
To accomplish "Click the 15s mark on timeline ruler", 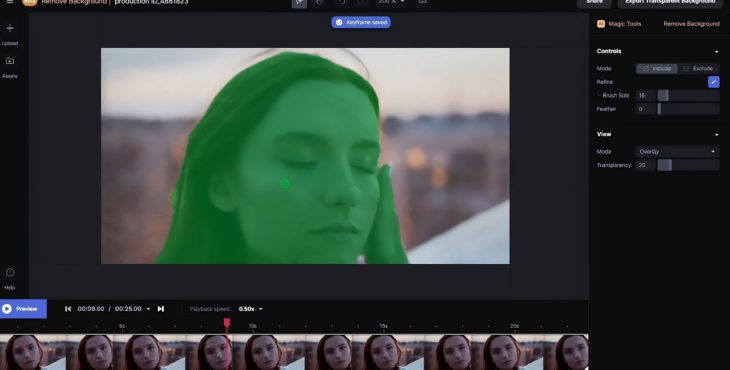I will click(x=383, y=326).
